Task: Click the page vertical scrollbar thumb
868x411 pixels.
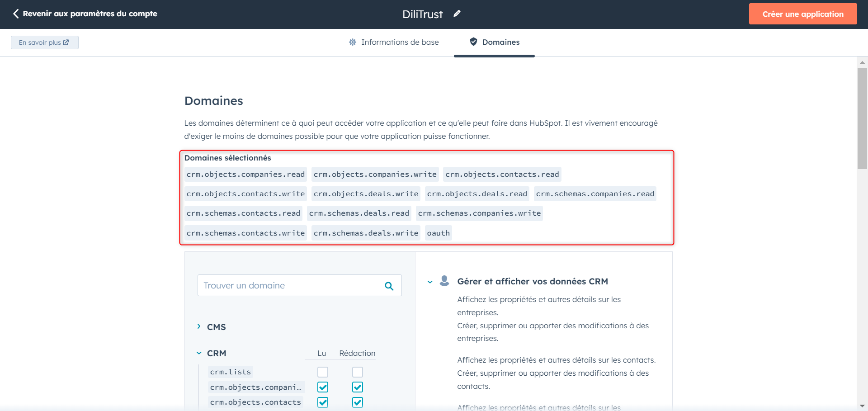Action: (x=862, y=118)
